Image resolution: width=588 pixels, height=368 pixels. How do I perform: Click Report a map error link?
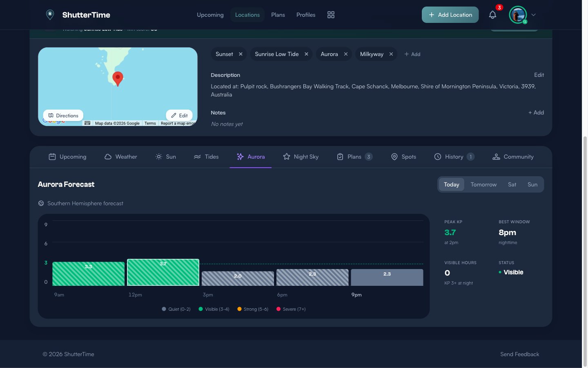pyautogui.click(x=178, y=123)
